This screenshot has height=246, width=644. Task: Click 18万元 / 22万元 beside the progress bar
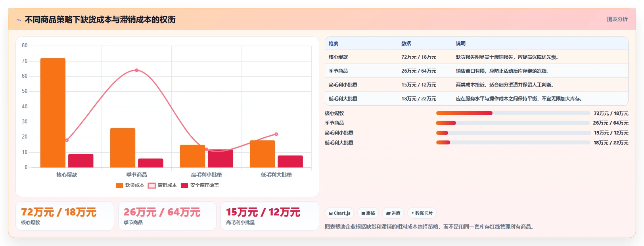[611, 143]
